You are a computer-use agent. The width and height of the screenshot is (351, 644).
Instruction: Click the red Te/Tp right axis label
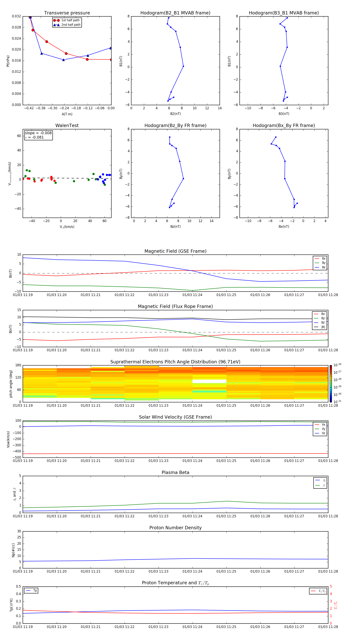[336, 605]
